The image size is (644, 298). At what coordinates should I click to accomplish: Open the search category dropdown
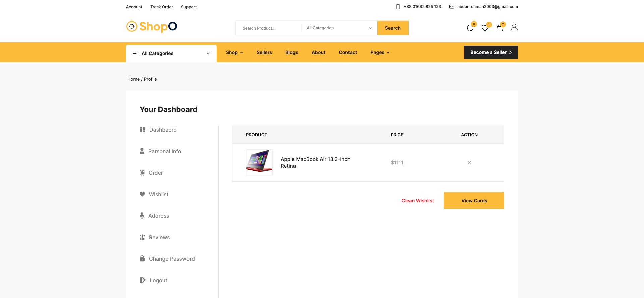tap(339, 28)
